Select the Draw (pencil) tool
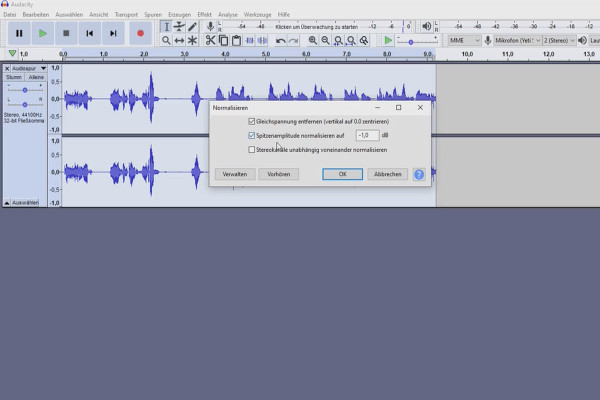This screenshot has width=600, height=400. (x=192, y=27)
